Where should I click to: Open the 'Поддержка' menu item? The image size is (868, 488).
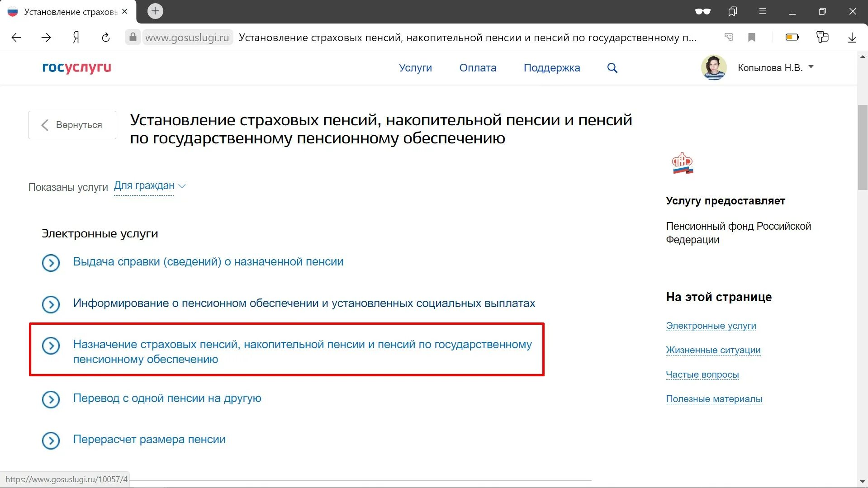[552, 68]
